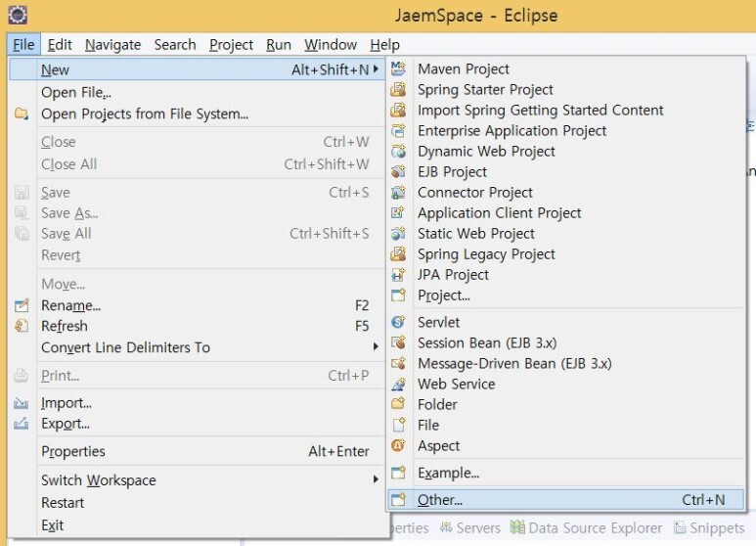Switch to the Snippets tab
The image size is (756, 546).
709,528
